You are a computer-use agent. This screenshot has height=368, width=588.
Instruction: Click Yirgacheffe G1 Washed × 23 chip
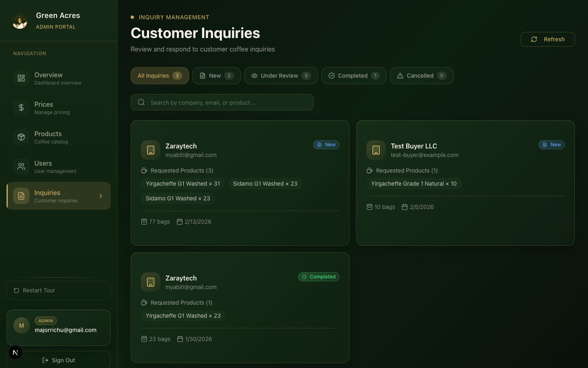(183, 316)
